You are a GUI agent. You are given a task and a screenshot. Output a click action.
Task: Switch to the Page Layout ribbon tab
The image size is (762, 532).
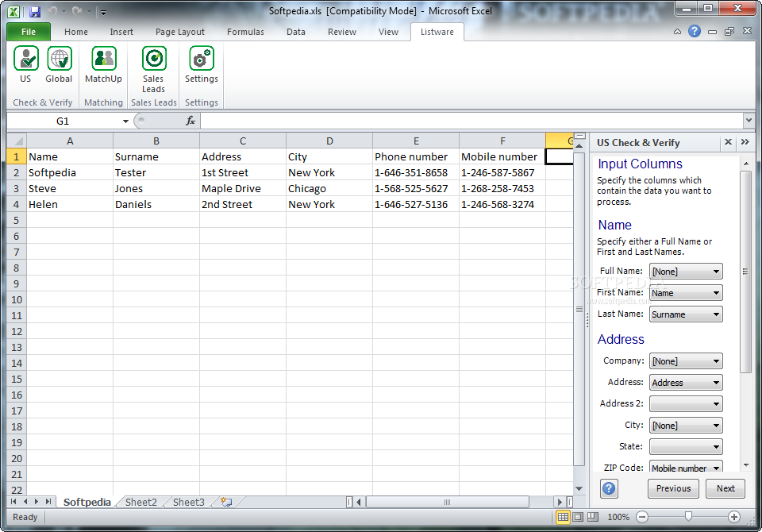pos(180,32)
